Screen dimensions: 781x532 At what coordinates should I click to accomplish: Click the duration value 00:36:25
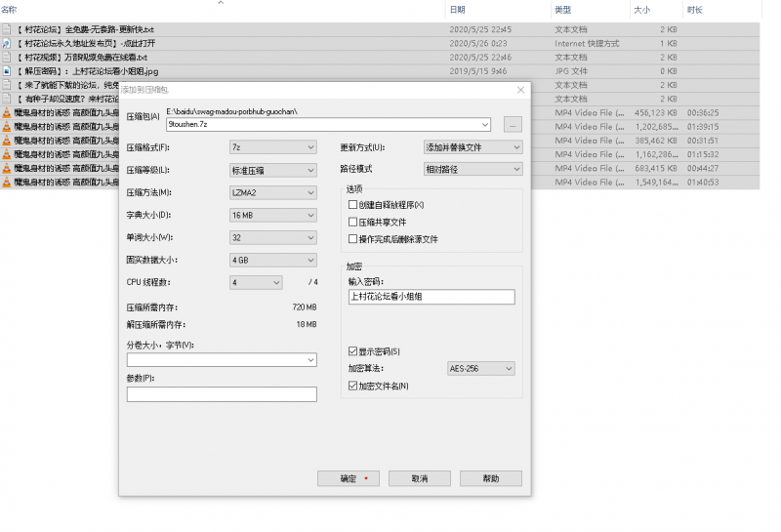[703, 112]
